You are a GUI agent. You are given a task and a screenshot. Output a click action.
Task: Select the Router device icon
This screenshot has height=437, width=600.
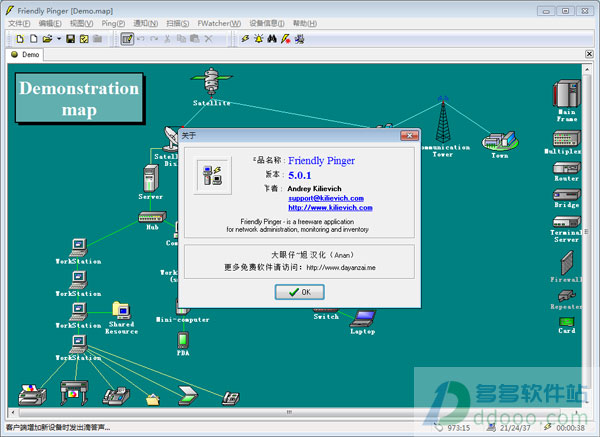(x=567, y=168)
